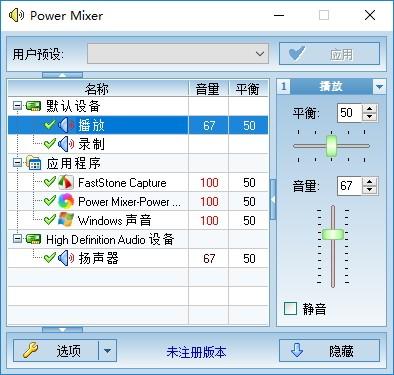394x375 pixels.
Task: Click the 音量 column header
Action: (x=208, y=89)
